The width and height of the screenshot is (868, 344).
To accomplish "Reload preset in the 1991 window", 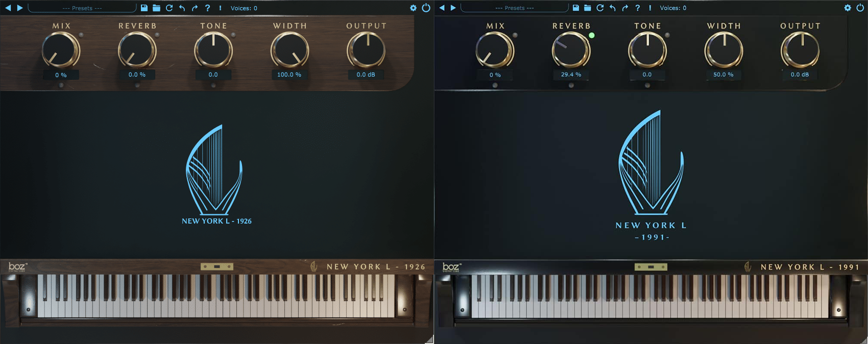I will [x=600, y=8].
